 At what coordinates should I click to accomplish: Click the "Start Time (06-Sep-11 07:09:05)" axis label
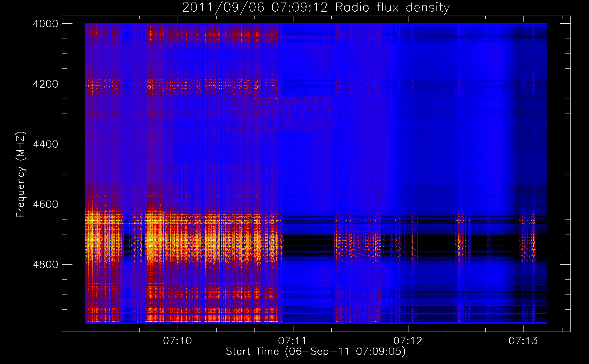click(x=316, y=352)
